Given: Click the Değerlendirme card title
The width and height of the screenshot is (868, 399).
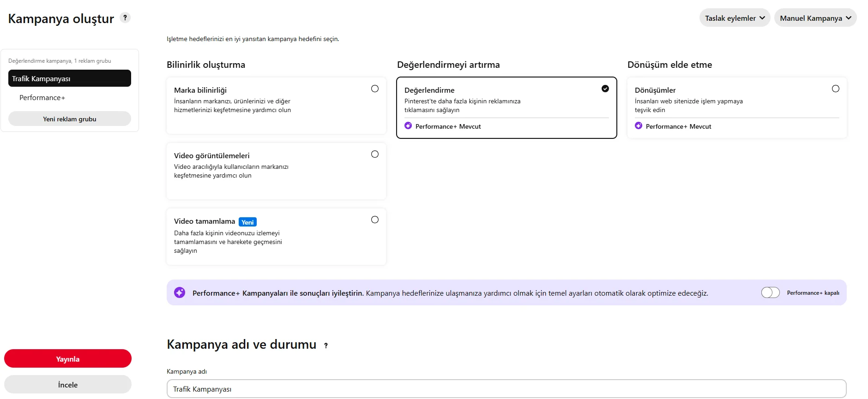Looking at the screenshot, I should point(429,90).
